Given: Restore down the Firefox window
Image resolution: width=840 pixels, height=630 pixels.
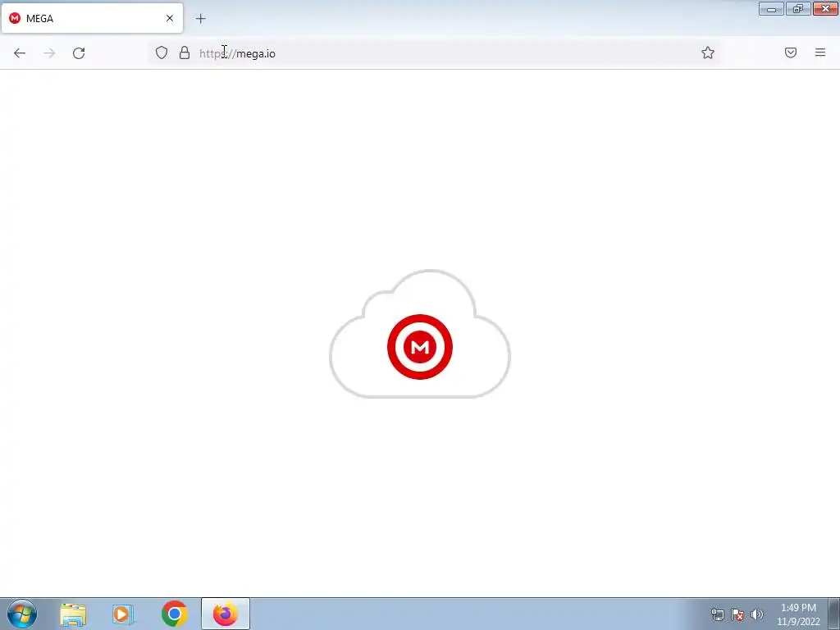Looking at the screenshot, I should (x=798, y=8).
